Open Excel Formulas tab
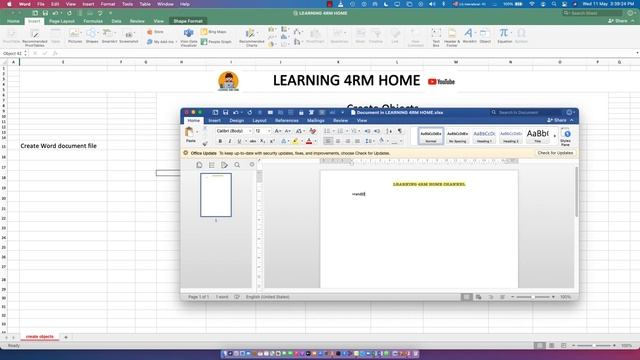 (93, 21)
